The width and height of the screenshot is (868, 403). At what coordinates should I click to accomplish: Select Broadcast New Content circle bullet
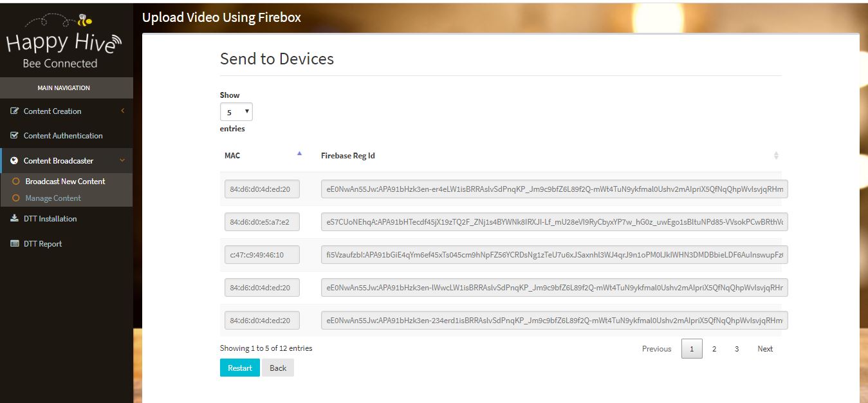[x=16, y=182]
